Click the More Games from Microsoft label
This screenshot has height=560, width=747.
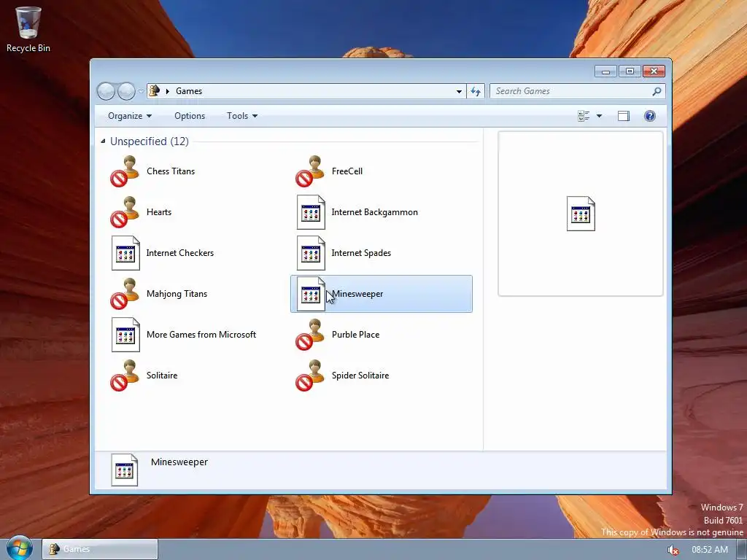[201, 335]
